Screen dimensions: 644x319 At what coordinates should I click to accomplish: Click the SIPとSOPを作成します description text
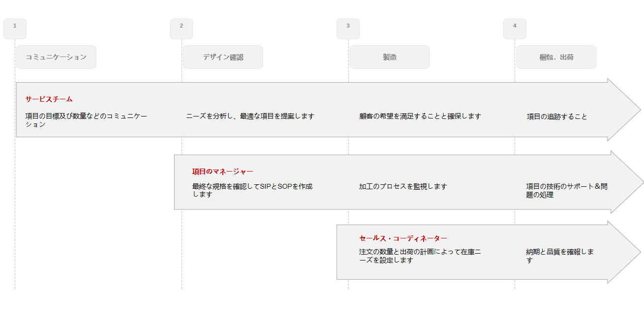coord(252,190)
